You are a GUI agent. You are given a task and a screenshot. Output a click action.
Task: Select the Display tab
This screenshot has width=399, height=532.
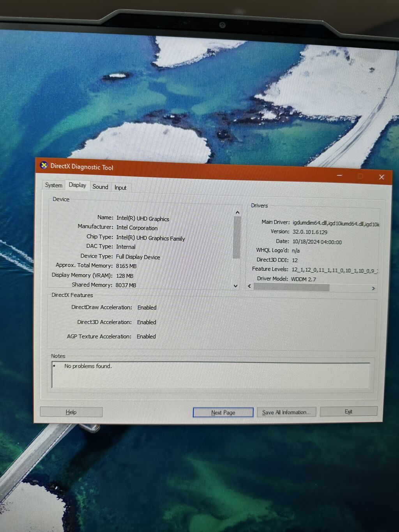point(78,185)
